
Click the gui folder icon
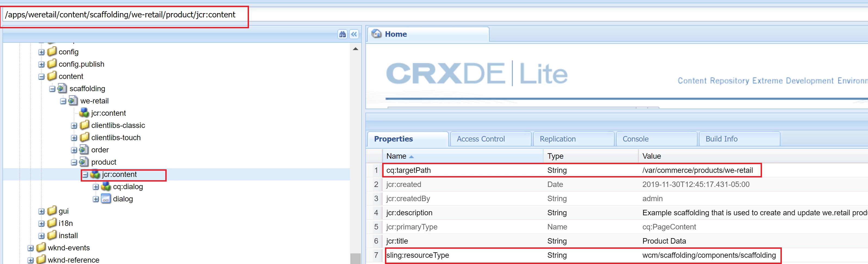pyautogui.click(x=52, y=211)
